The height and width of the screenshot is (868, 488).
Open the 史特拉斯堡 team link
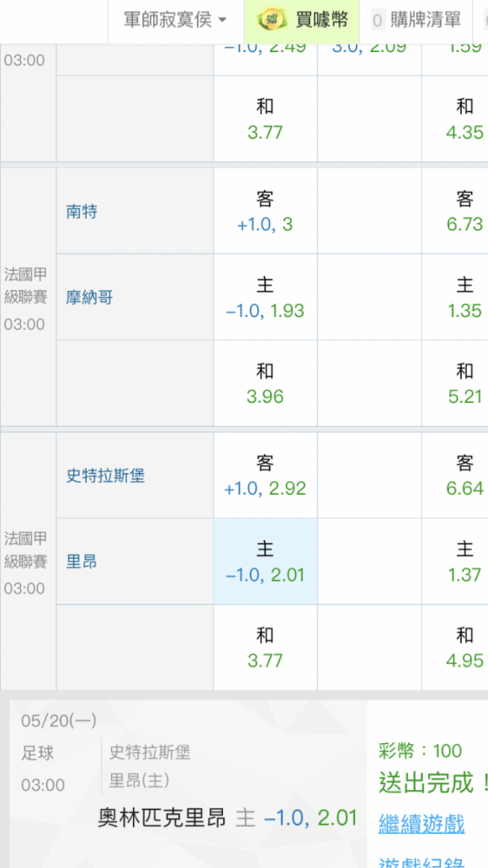(106, 476)
